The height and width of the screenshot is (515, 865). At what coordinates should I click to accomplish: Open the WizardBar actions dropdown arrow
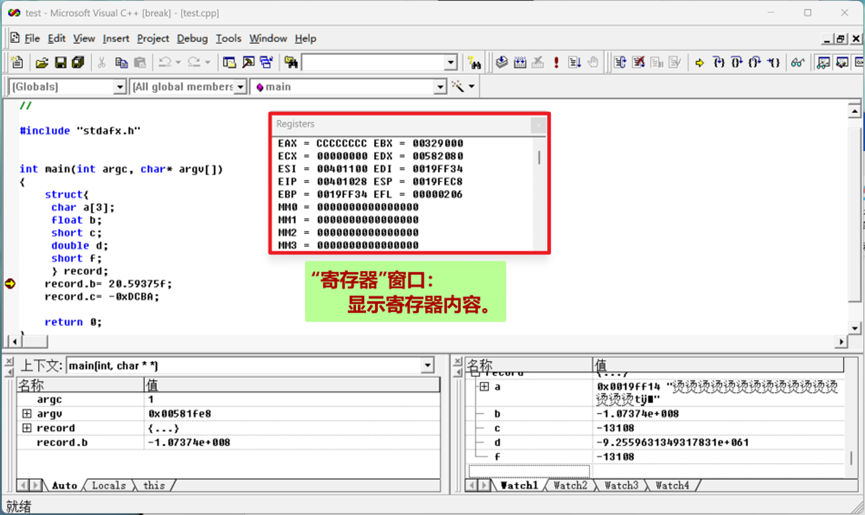pyautogui.click(x=472, y=87)
